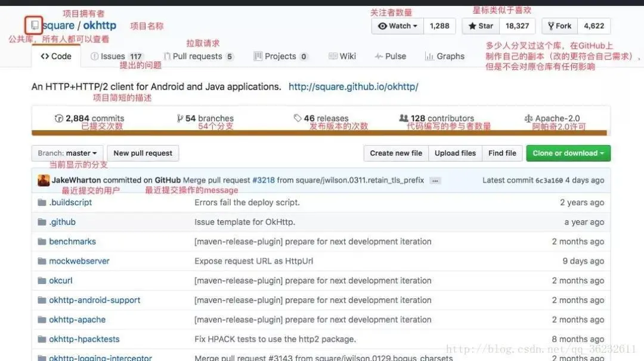
Task: Click JakeWharton's avatar in the commit bar
Action: 43,180
